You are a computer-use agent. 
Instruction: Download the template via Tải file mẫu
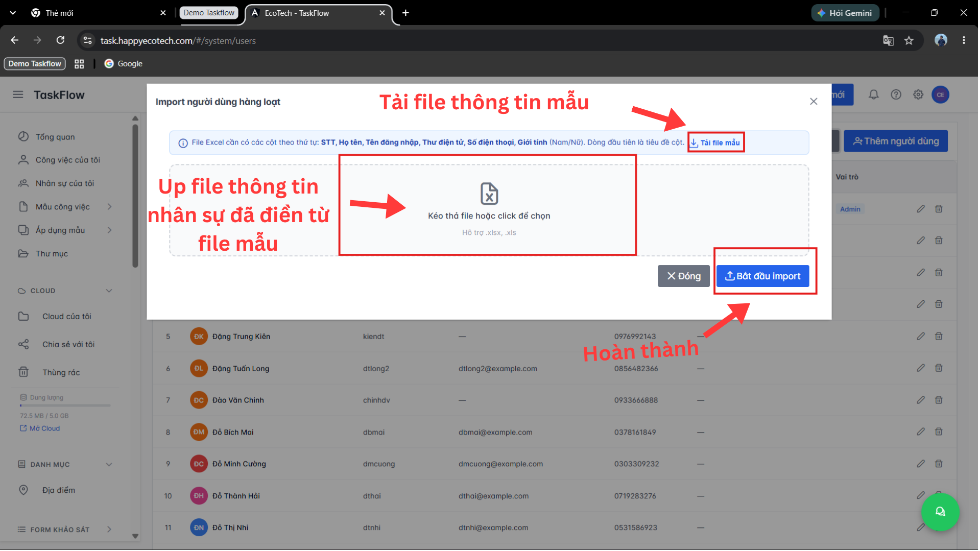[716, 143]
